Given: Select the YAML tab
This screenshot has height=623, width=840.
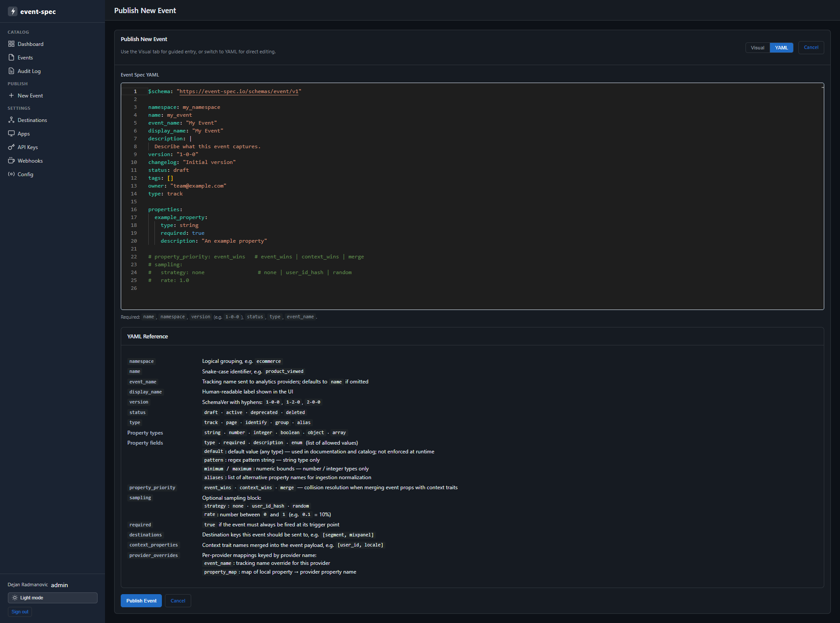Looking at the screenshot, I should tap(781, 48).
